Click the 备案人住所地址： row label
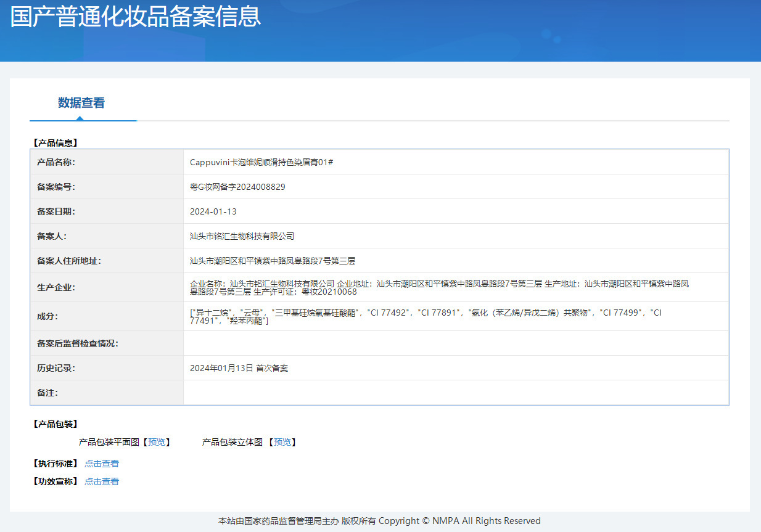Viewport: 761px width, 532px height. click(x=68, y=261)
